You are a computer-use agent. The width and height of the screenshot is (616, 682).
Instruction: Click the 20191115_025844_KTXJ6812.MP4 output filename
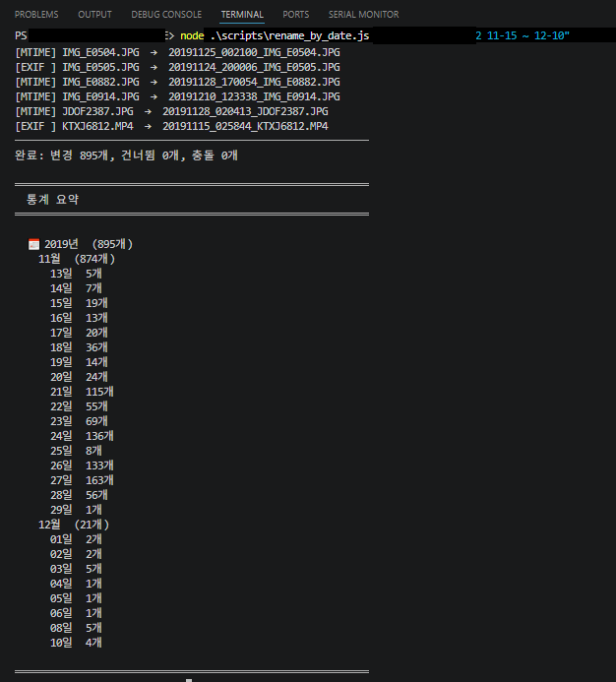coord(245,126)
